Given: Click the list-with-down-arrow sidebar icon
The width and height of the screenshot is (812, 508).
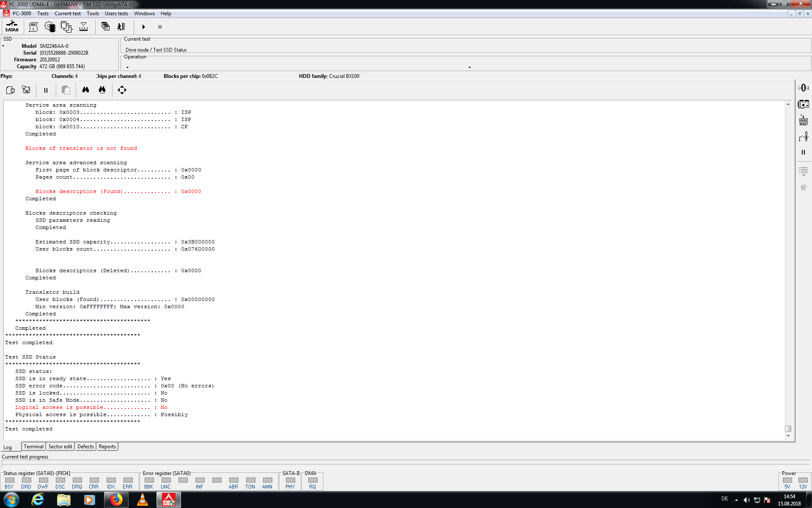Looking at the screenshot, I should [x=804, y=171].
